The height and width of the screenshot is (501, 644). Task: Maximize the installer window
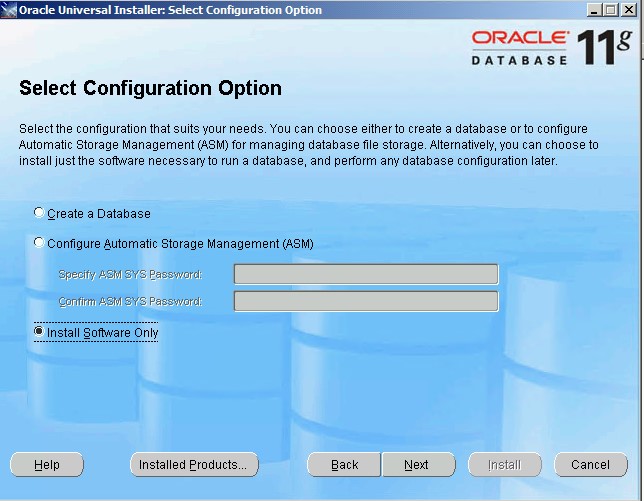pos(612,10)
